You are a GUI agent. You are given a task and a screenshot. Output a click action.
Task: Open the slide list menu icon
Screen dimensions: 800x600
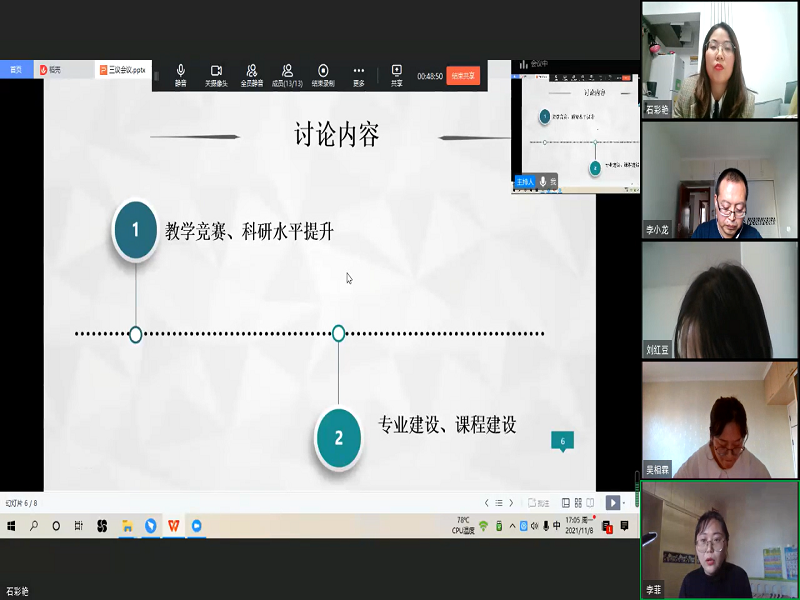[x=499, y=503]
